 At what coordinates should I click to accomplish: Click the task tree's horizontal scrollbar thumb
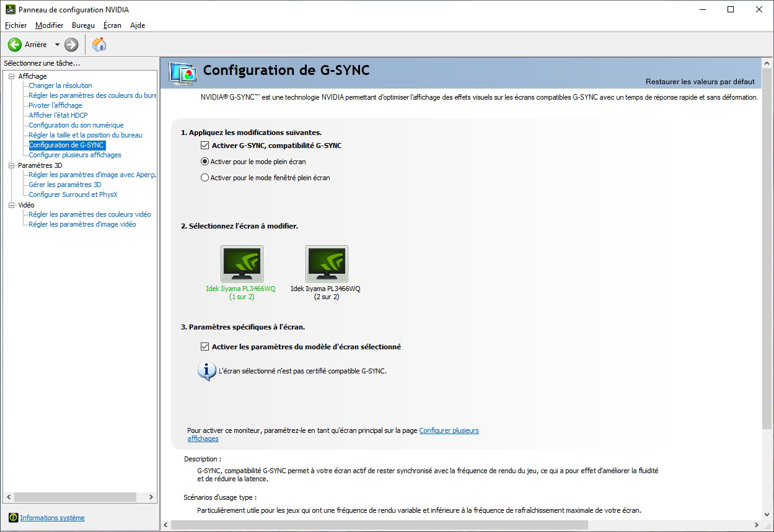75,497
